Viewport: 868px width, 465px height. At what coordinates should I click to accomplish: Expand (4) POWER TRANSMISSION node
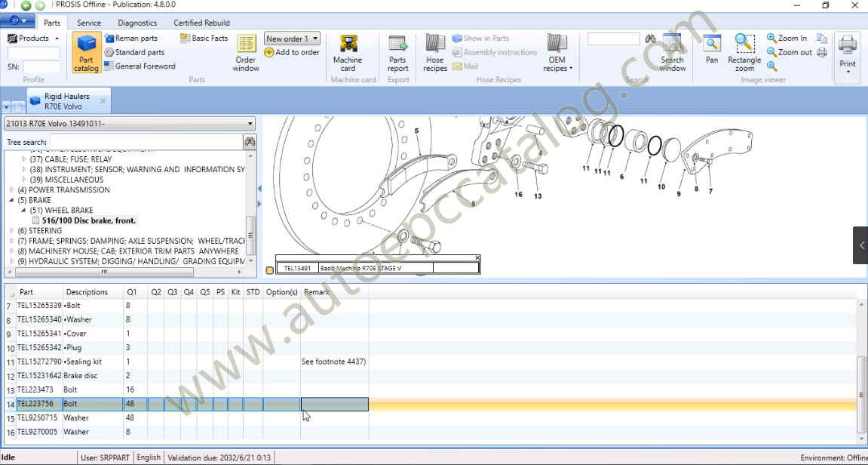(12, 190)
